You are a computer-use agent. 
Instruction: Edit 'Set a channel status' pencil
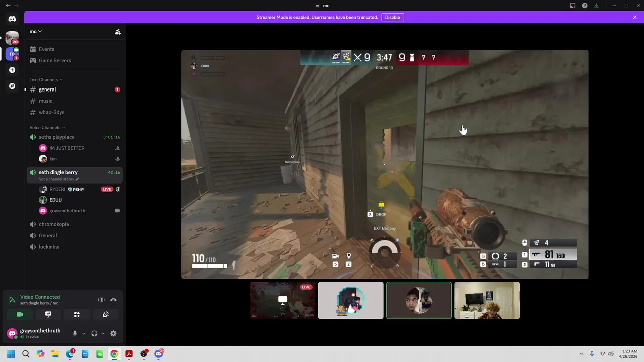(x=77, y=179)
